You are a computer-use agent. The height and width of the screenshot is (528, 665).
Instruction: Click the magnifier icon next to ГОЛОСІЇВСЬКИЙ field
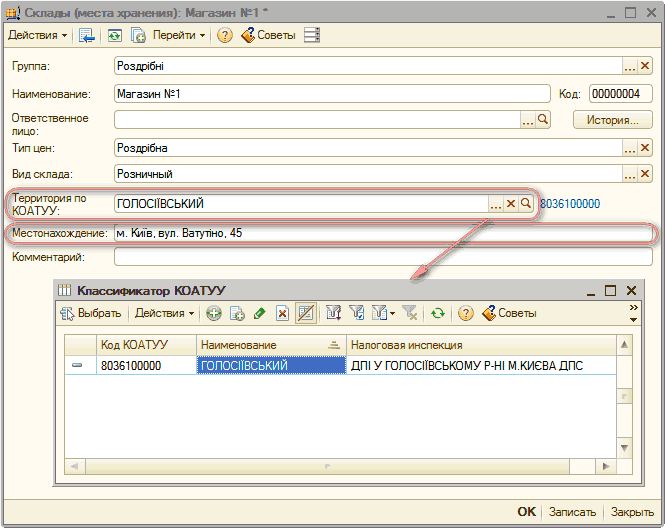click(x=526, y=203)
